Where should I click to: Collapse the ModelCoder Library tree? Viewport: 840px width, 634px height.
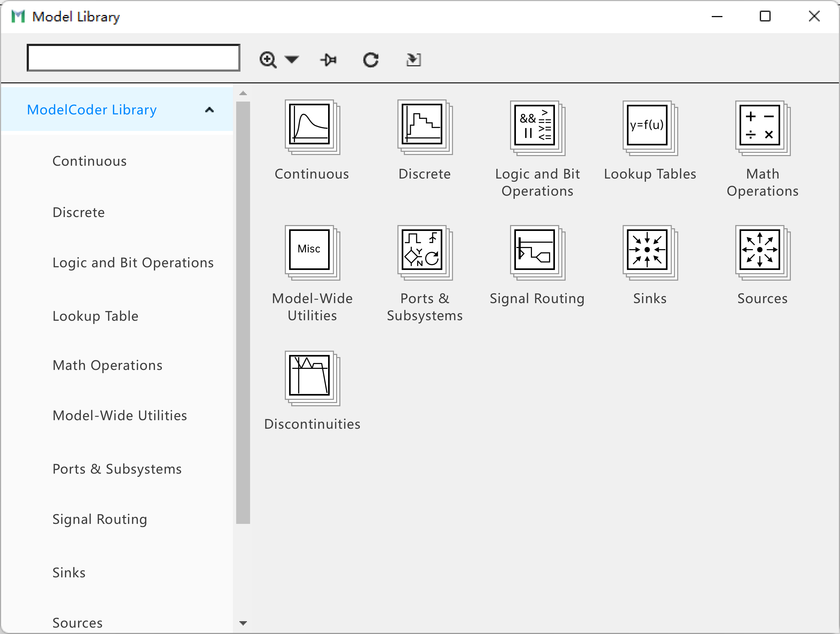(x=209, y=110)
